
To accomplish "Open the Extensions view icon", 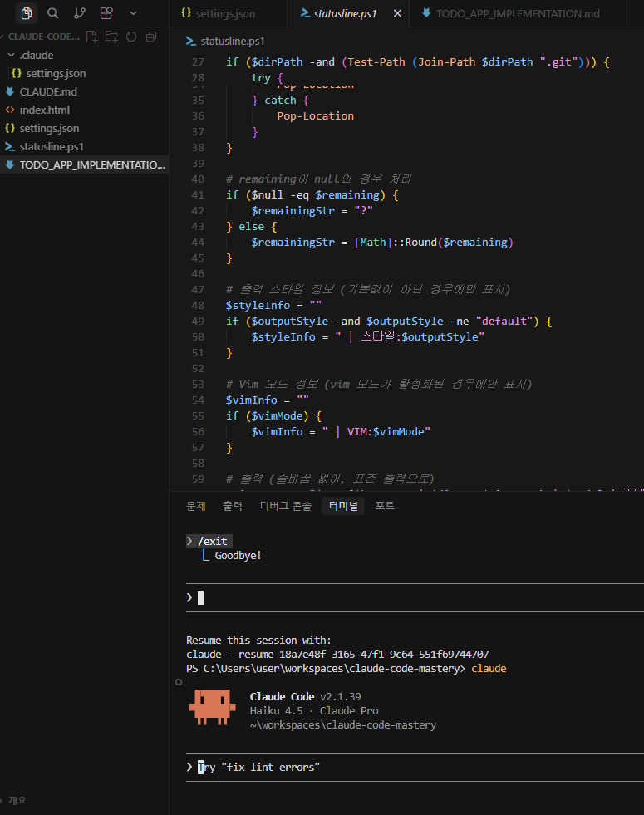I will pos(106,13).
